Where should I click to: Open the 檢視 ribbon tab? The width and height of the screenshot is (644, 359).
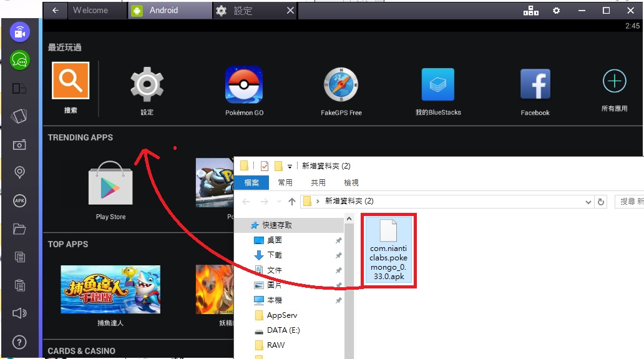pyautogui.click(x=351, y=183)
